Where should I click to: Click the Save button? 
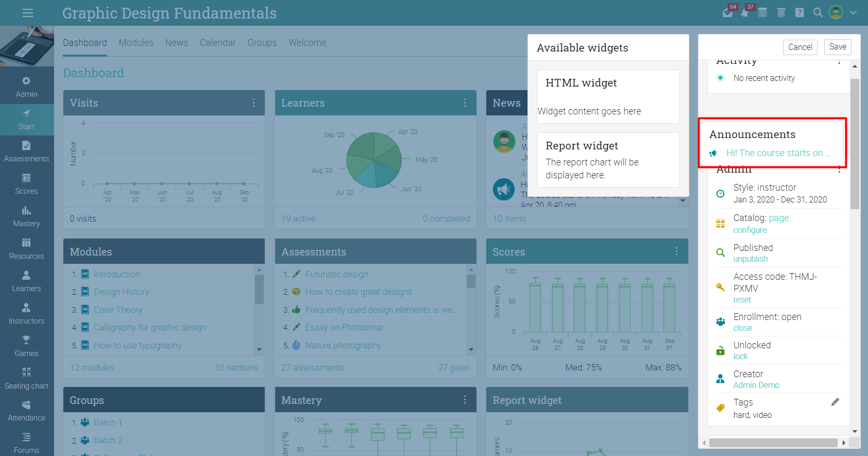pyautogui.click(x=838, y=47)
